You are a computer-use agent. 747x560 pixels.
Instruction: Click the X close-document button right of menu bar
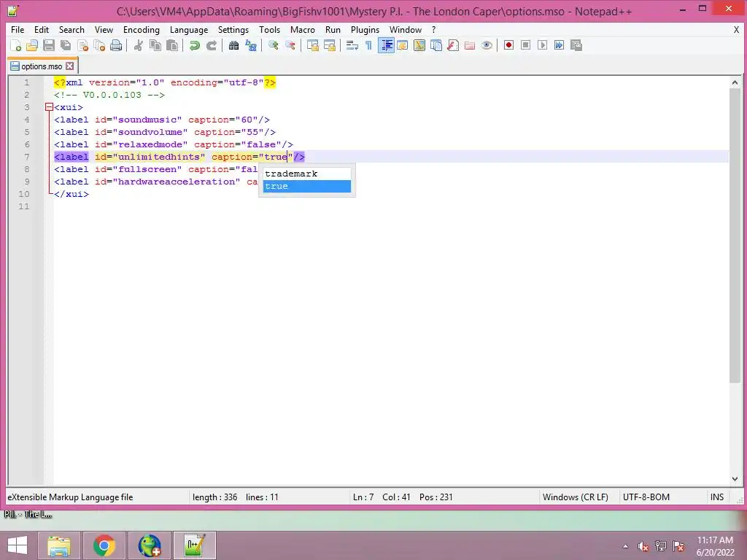[x=736, y=29]
